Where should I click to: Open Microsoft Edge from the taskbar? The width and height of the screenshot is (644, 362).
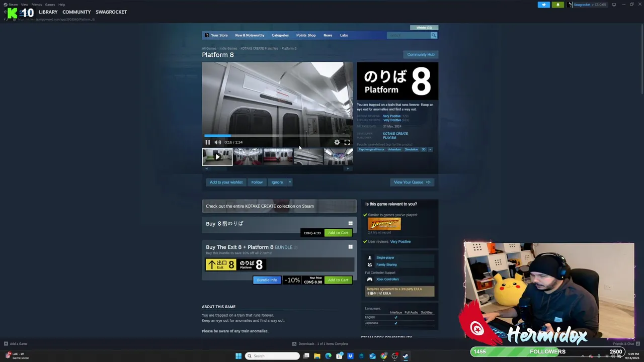(x=328, y=356)
